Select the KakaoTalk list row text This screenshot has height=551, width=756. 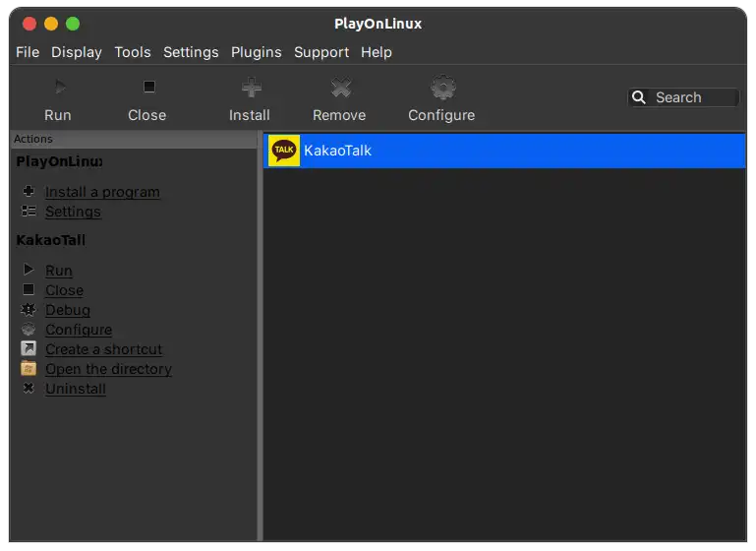(337, 151)
